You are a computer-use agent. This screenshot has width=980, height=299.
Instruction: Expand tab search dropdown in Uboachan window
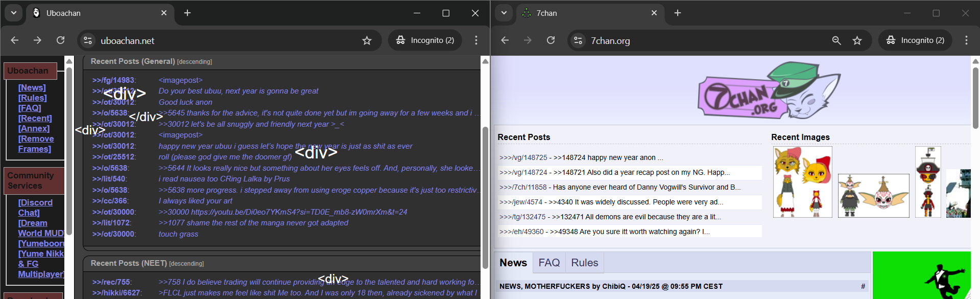point(14,13)
